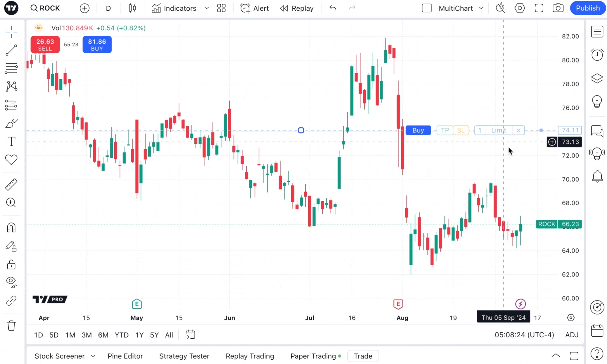
Task: Cancel the limit order via X
Action: click(x=518, y=130)
